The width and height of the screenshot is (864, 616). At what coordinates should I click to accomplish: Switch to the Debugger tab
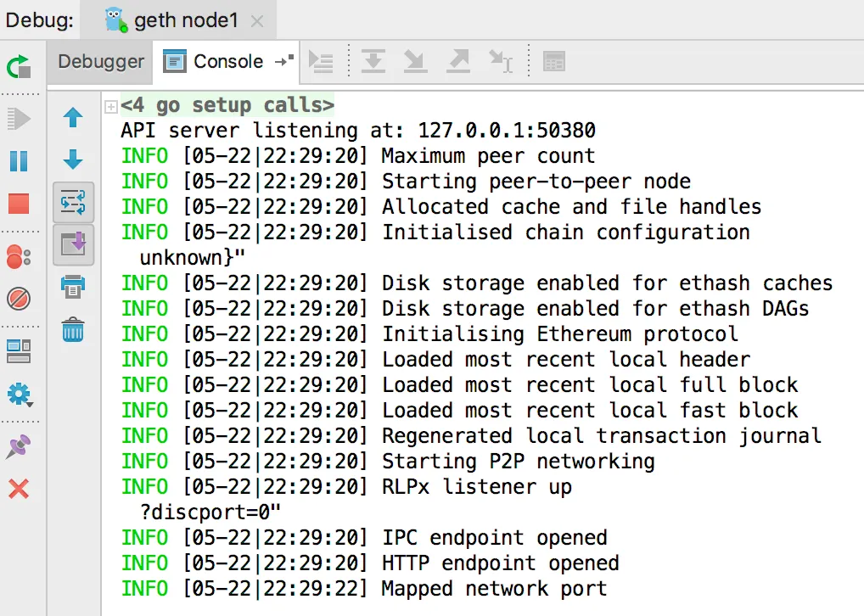[101, 61]
